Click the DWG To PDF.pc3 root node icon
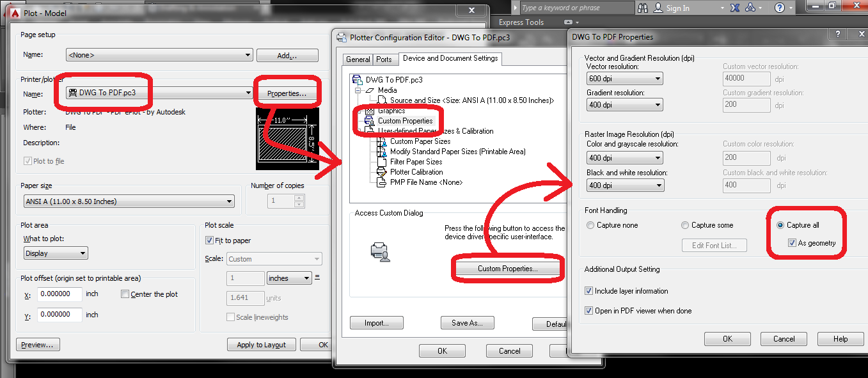Screen dimensions: 868x378 [358, 80]
